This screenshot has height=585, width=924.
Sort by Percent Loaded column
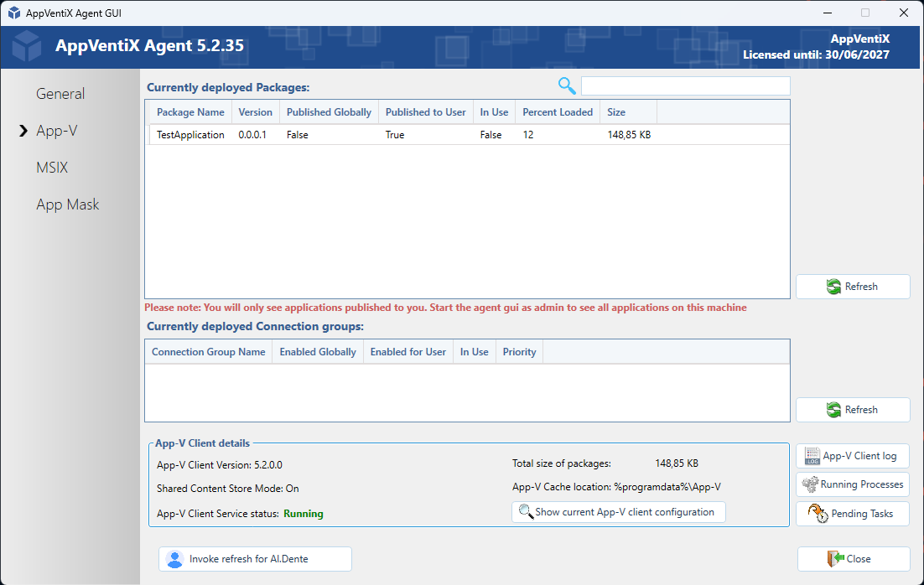(558, 112)
